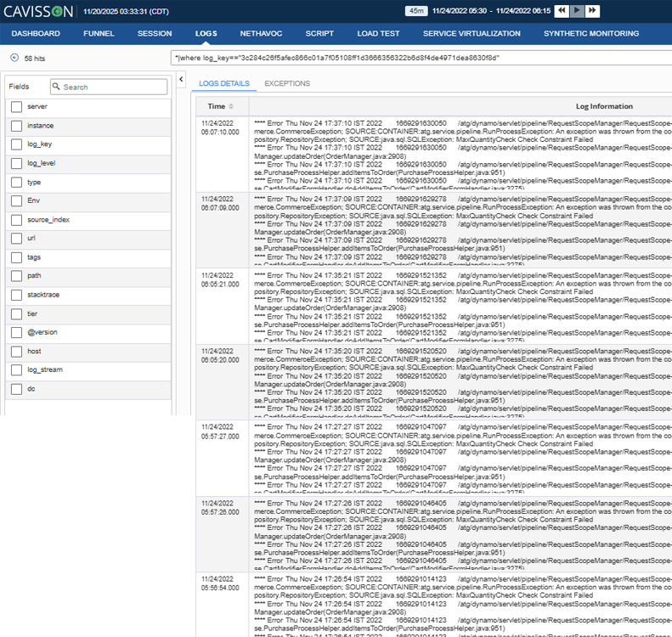Click the log_stream field name
The image size is (672, 637).
click(x=45, y=369)
